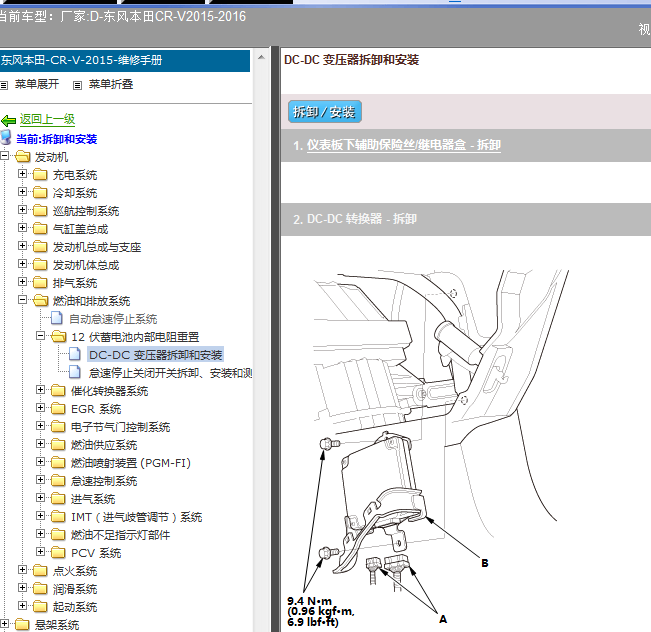This screenshot has height=632, width=651.
Task: Click the 拆卸/安装 button
Action: pyautogui.click(x=325, y=112)
